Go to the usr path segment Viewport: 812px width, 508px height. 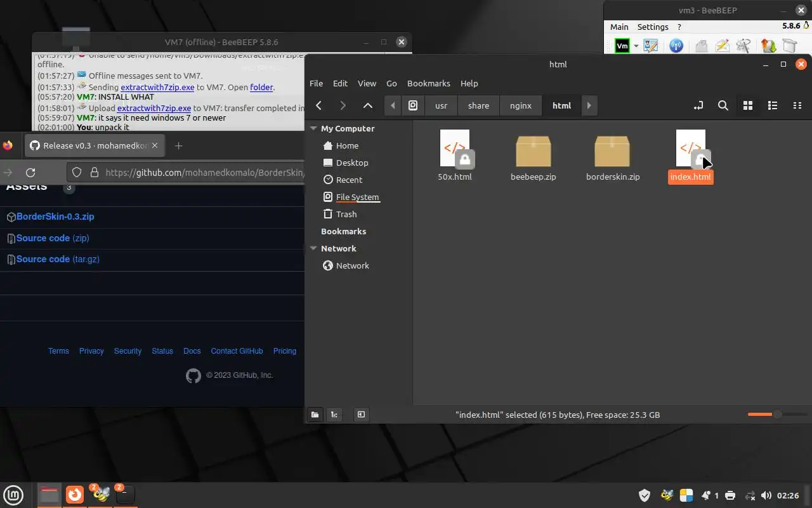click(x=441, y=105)
